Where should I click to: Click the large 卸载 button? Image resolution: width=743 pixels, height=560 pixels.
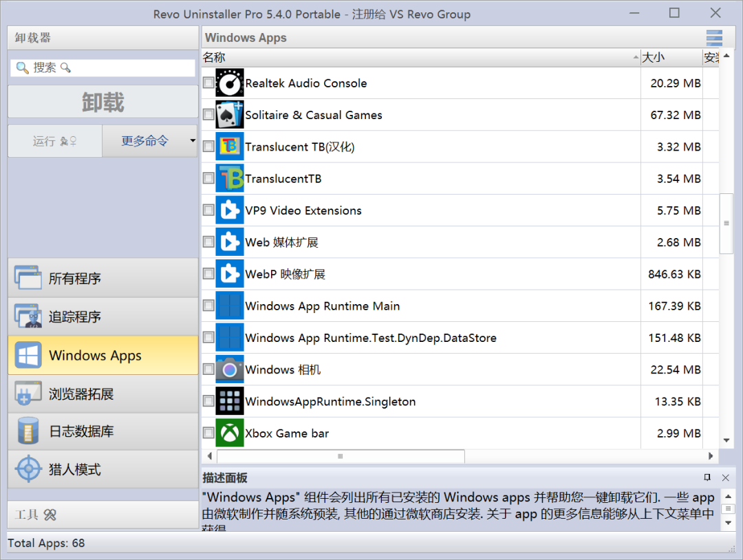pos(103,102)
